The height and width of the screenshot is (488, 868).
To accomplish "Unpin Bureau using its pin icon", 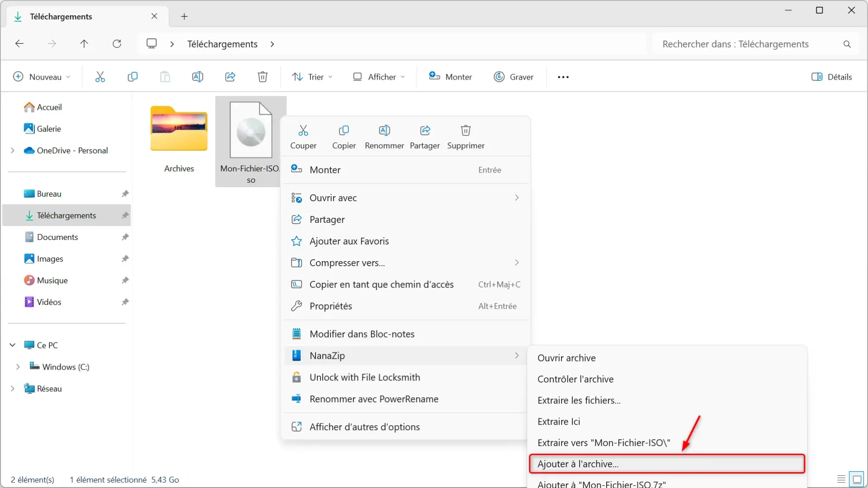I will click(125, 194).
